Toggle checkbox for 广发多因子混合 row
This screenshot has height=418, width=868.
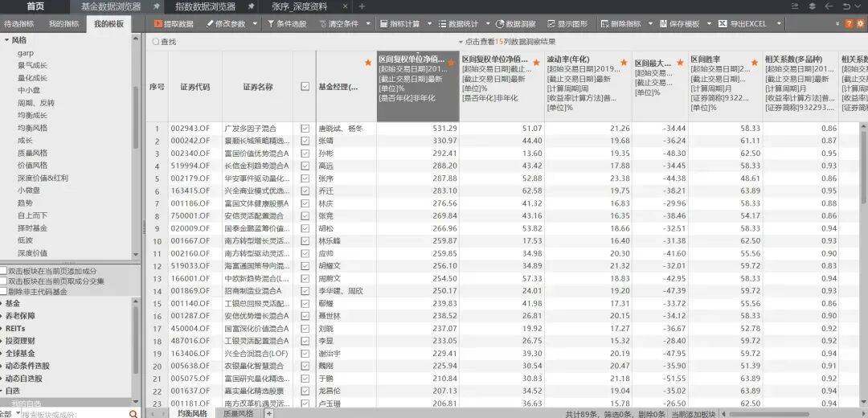click(x=305, y=129)
